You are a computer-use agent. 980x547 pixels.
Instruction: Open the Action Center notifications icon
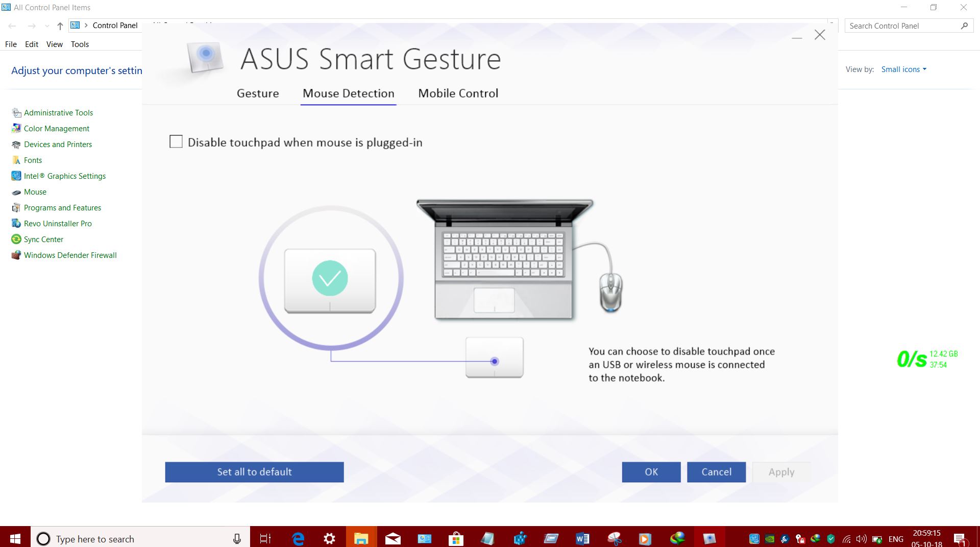pos(960,539)
